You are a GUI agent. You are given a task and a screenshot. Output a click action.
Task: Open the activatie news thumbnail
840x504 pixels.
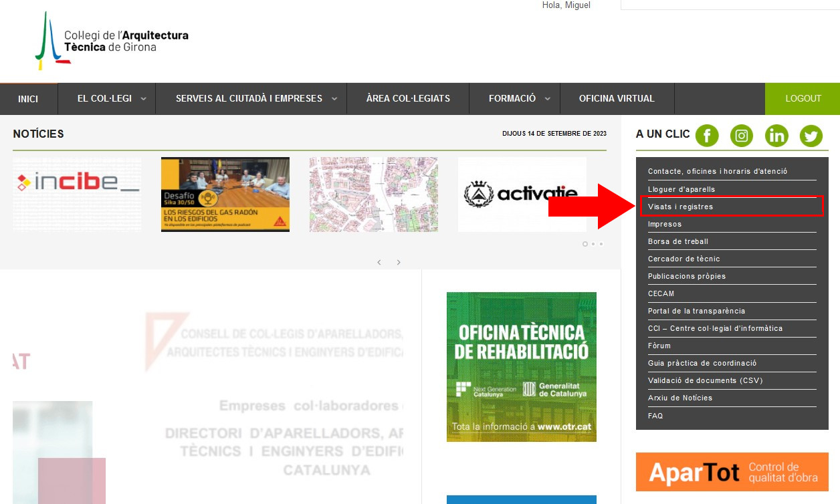[x=522, y=195]
